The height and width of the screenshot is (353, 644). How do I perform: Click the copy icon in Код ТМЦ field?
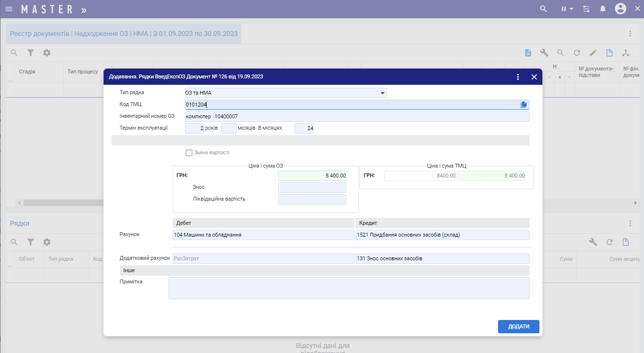(x=524, y=105)
